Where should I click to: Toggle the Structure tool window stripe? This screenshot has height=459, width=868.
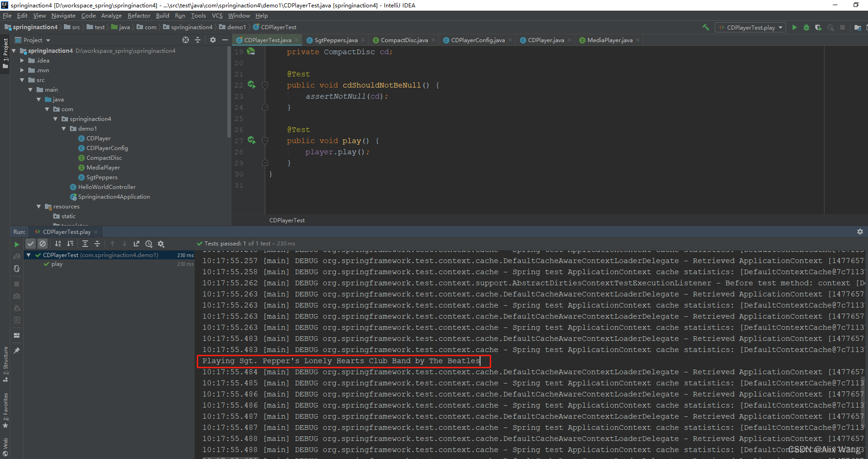point(5,365)
